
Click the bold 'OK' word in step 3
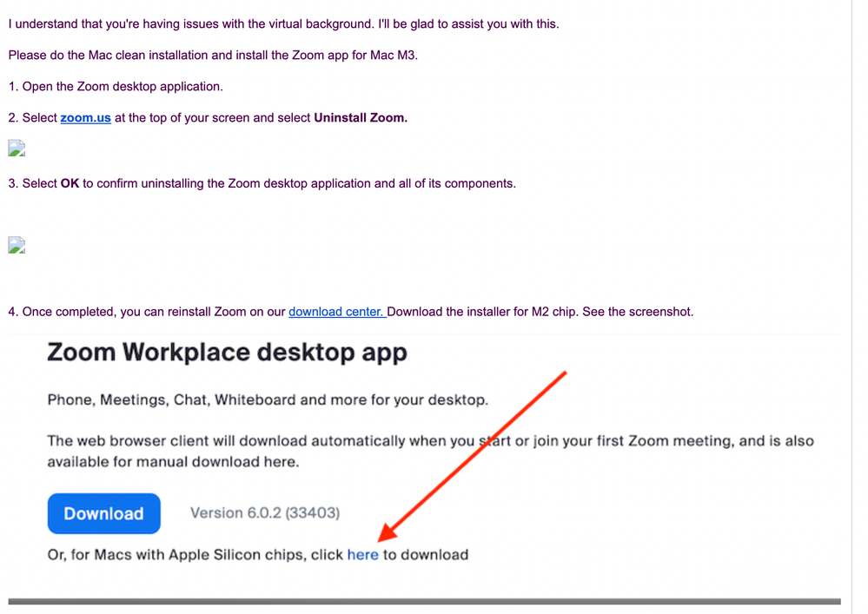(70, 183)
